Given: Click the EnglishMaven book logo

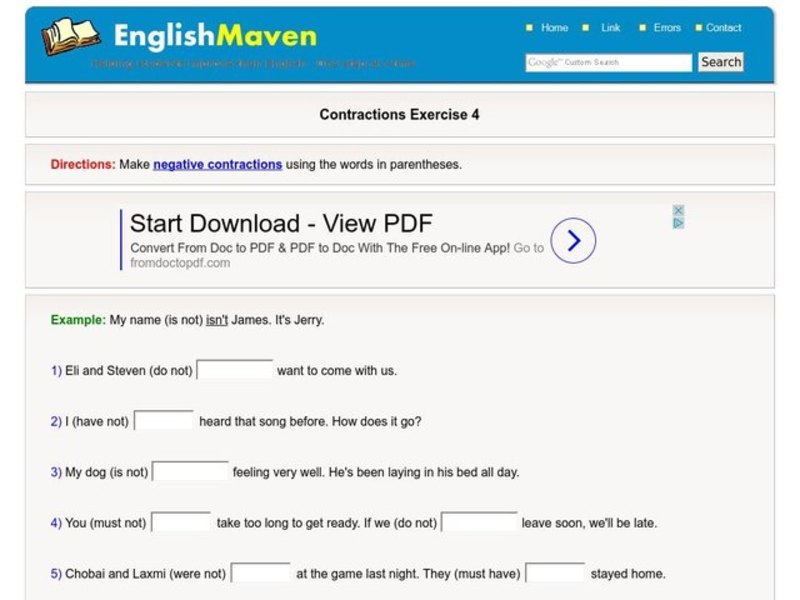Looking at the screenshot, I should [x=70, y=37].
